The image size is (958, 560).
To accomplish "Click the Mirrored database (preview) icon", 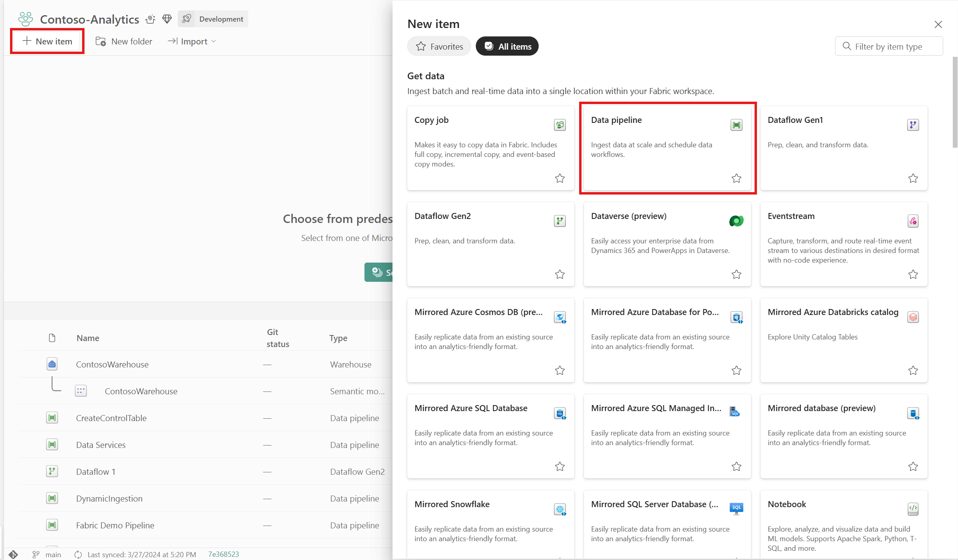I will click(x=913, y=413).
